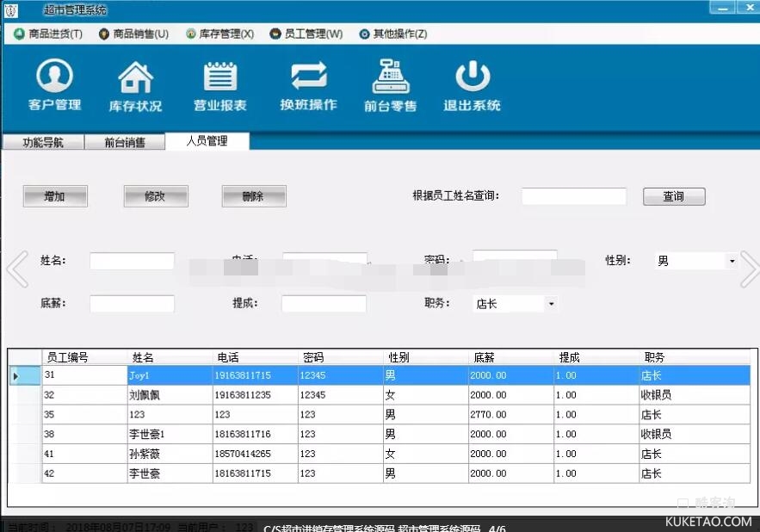Viewport: 760px width, 532px height.
Task: Select name cell Joy1
Action: 170,375
